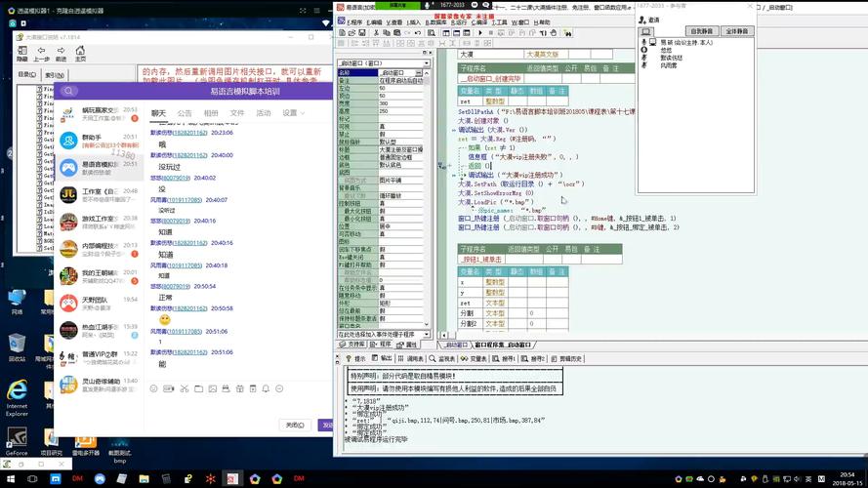Click the Save (floppy disk) icon in the toolbar
Screen dimensions: 868x488
(x=362, y=32)
